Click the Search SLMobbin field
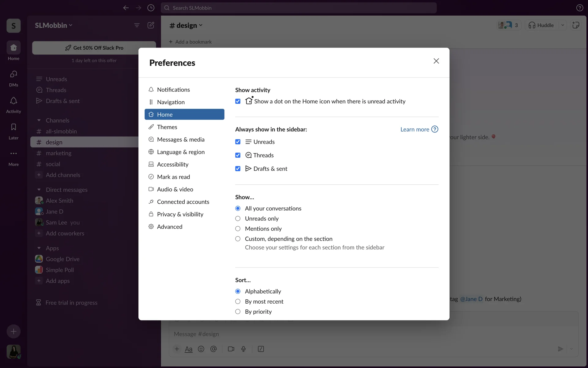 [x=299, y=8]
